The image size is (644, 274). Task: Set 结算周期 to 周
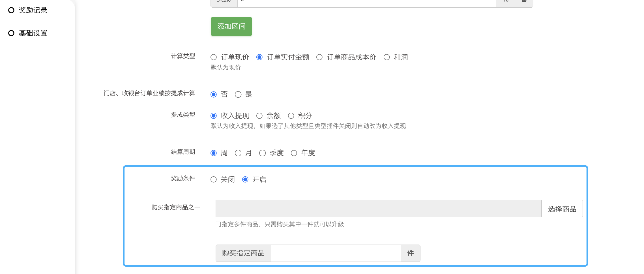point(214,153)
